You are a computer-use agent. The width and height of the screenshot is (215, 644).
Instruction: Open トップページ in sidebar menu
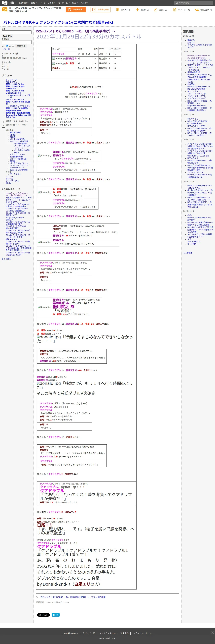pyautogui.click(x=11, y=80)
